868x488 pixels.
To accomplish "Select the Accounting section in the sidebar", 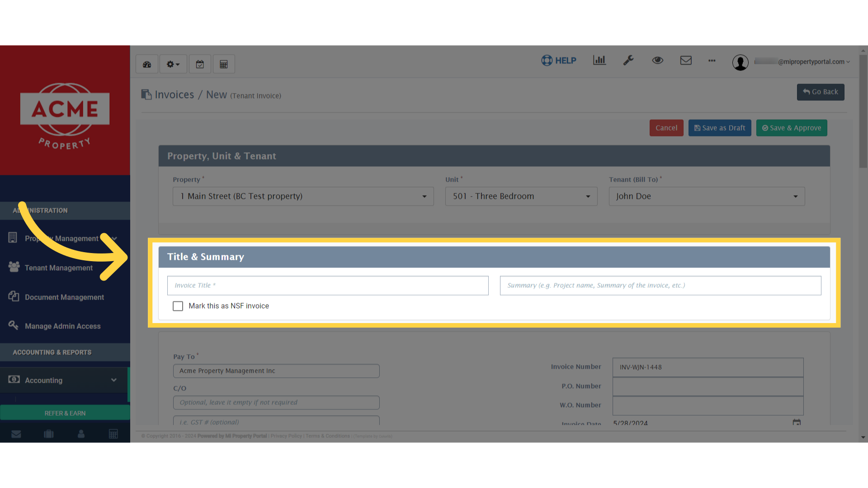I will pyautogui.click(x=44, y=380).
